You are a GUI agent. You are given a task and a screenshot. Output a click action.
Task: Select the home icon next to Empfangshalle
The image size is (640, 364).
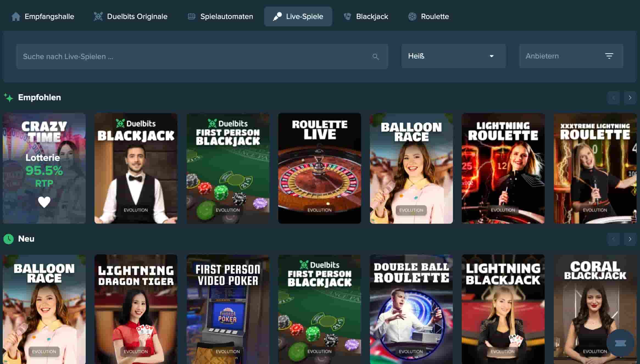16,16
